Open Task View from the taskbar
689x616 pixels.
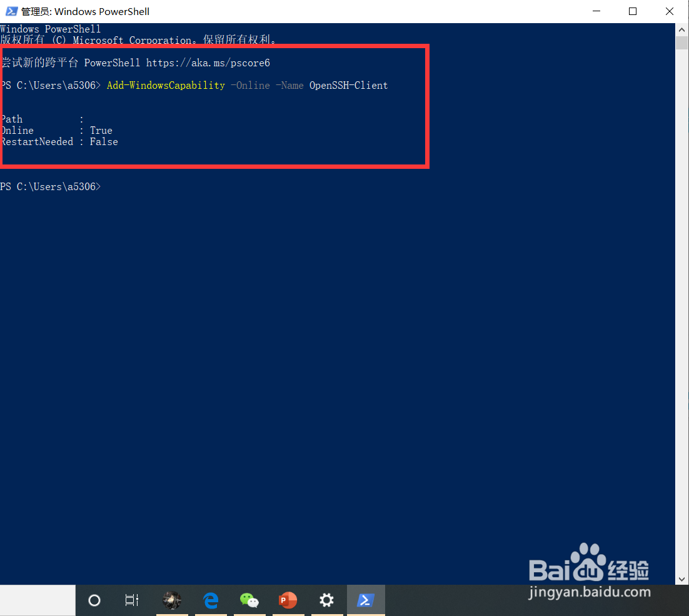[x=132, y=600]
